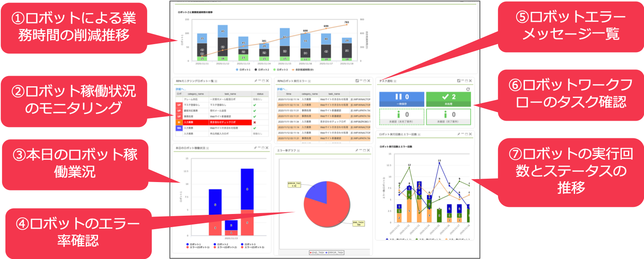Pop out the タスク通知 panel

(x=459, y=81)
